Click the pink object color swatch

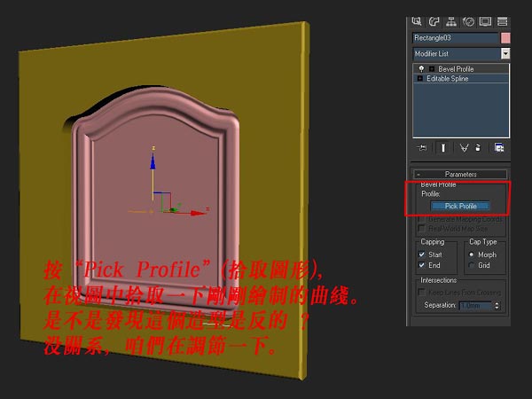[505, 38]
